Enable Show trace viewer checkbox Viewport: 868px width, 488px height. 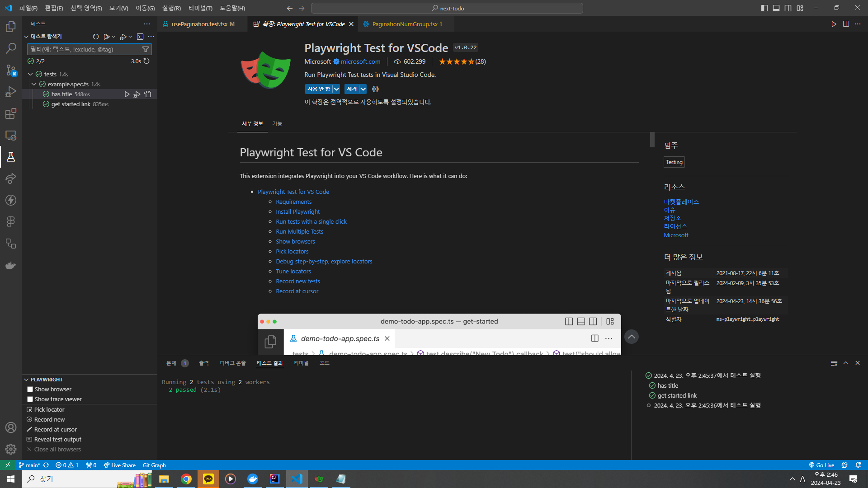pyautogui.click(x=30, y=399)
